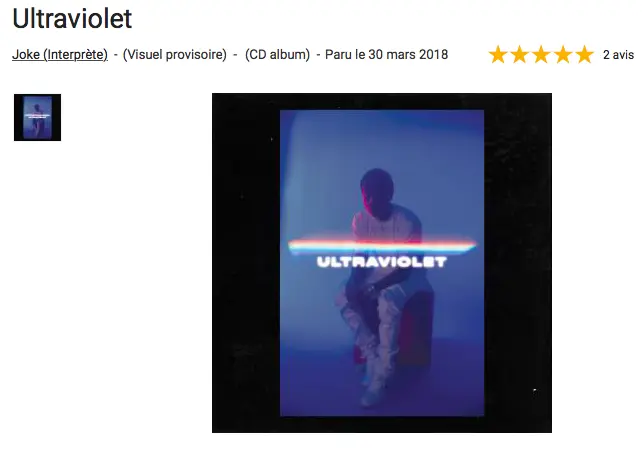642x466 pixels.
Task: Click the second rating star
Action: (x=520, y=54)
